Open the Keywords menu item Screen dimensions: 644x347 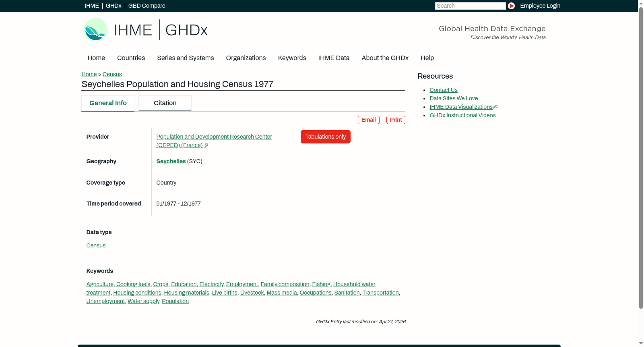[x=292, y=58]
